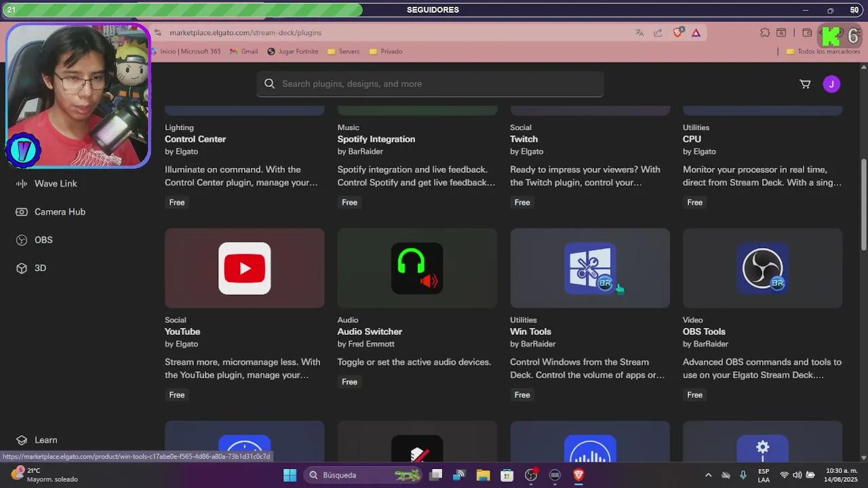The height and width of the screenshot is (488, 868).
Task: Open the browser extensions puzzle icon
Action: (765, 33)
